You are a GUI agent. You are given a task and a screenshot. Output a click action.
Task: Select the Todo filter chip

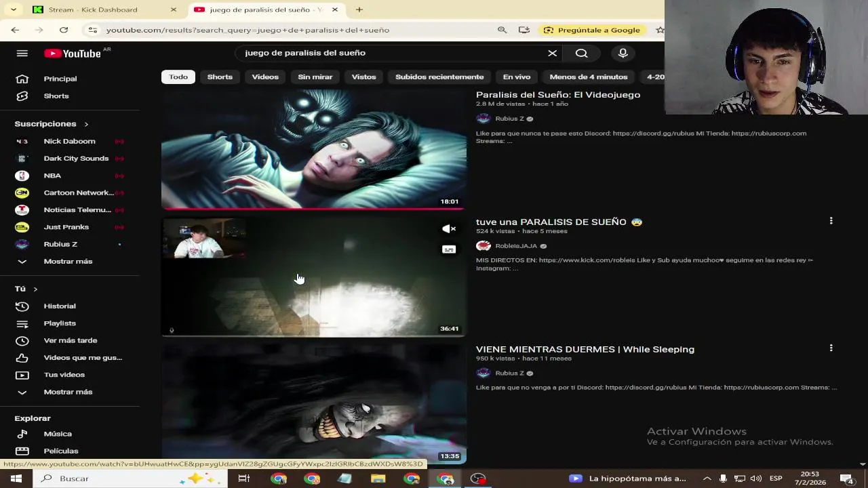point(178,77)
